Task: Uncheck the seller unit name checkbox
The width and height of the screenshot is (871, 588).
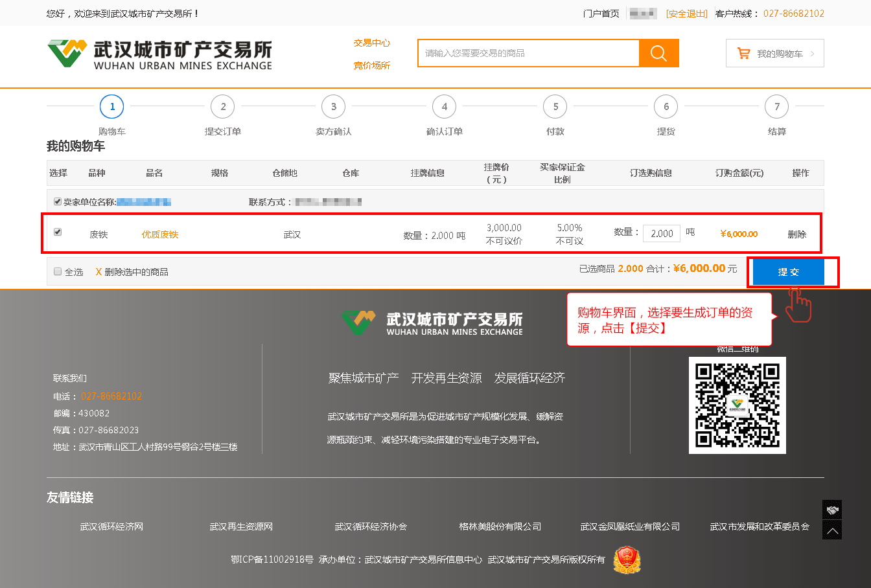Action: [x=58, y=202]
